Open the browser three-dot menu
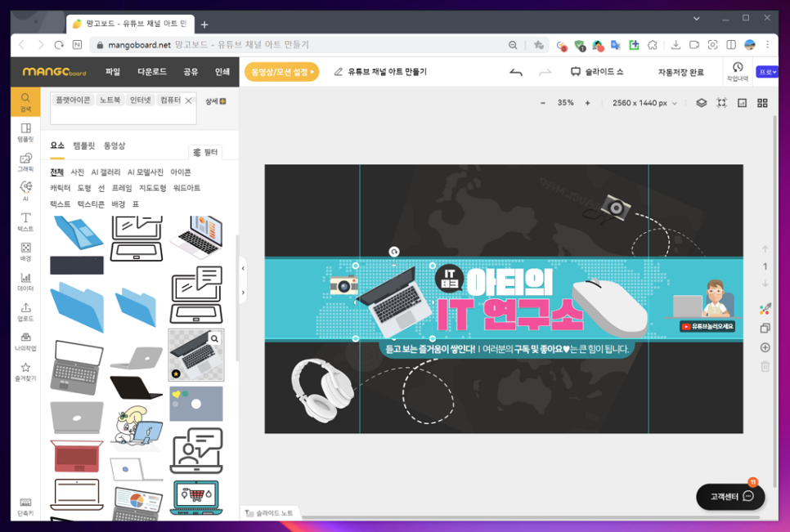 coord(767,45)
